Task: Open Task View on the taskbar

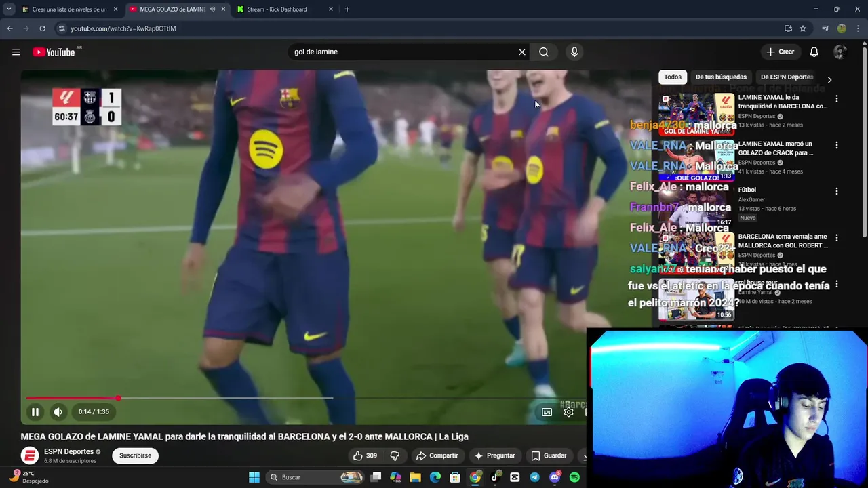Action: (x=376, y=477)
